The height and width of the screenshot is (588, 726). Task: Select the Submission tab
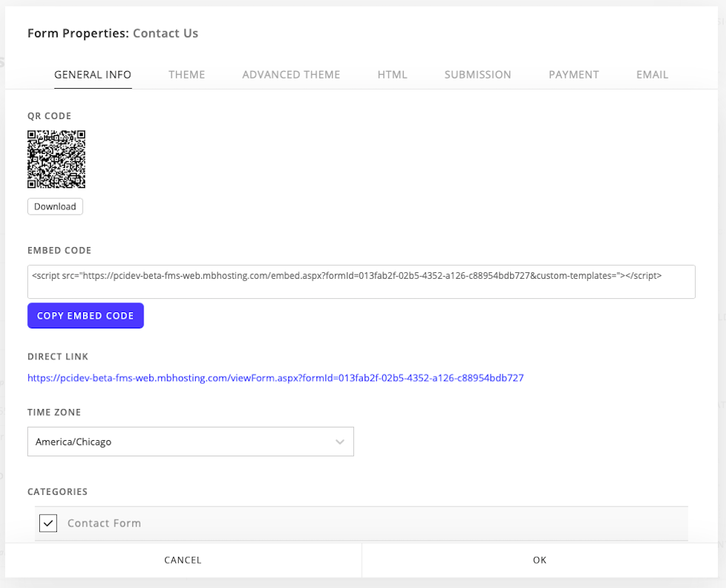coord(478,75)
